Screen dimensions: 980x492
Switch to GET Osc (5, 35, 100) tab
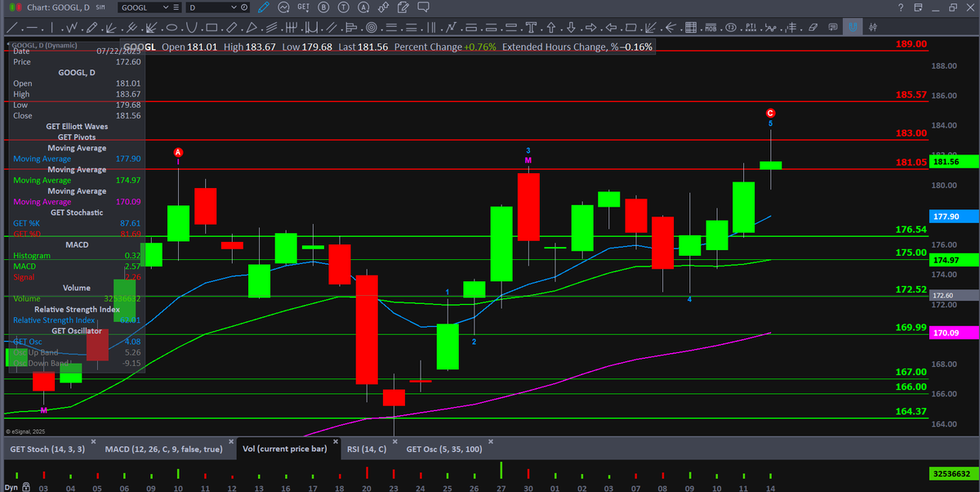tap(444, 450)
